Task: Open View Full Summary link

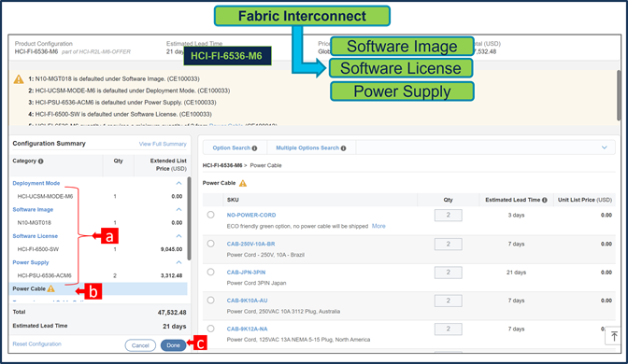Action: pos(163,144)
